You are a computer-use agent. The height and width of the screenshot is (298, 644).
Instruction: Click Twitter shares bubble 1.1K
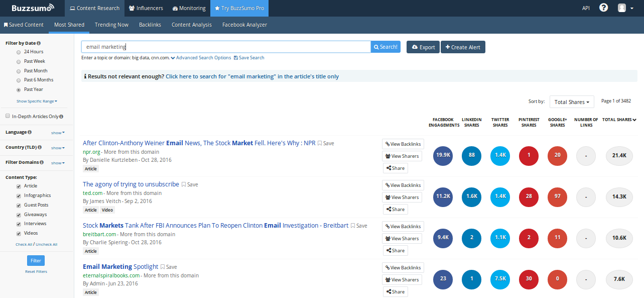(x=500, y=238)
